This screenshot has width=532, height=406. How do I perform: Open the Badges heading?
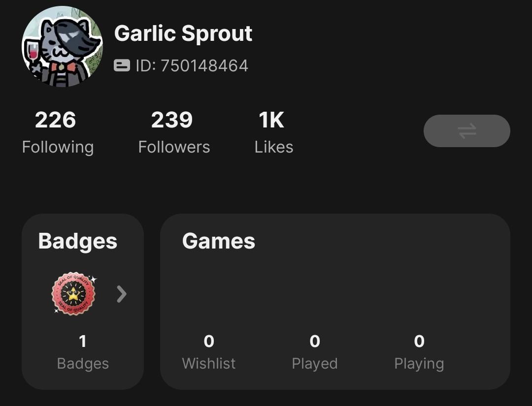pos(78,241)
